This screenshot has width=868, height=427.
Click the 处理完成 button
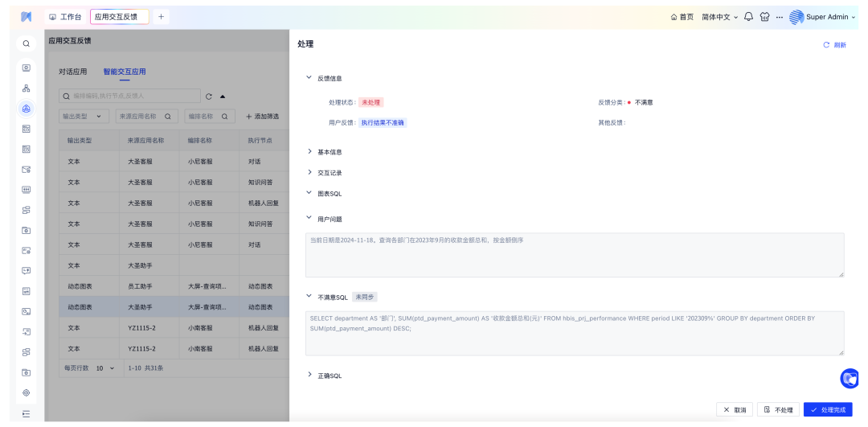click(x=828, y=409)
